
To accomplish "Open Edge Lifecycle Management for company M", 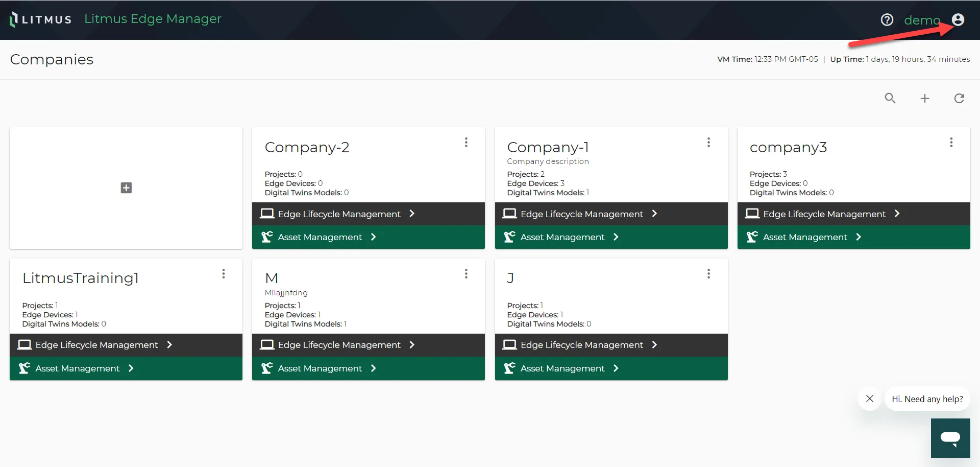I will click(369, 345).
